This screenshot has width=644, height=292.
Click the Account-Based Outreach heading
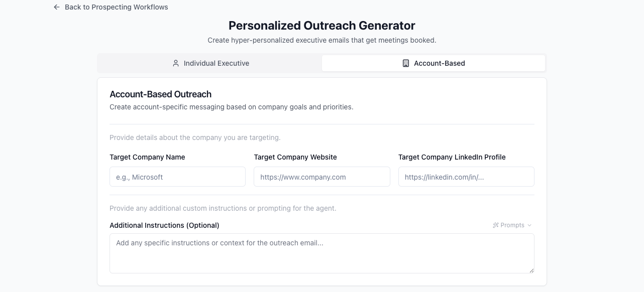click(x=160, y=94)
